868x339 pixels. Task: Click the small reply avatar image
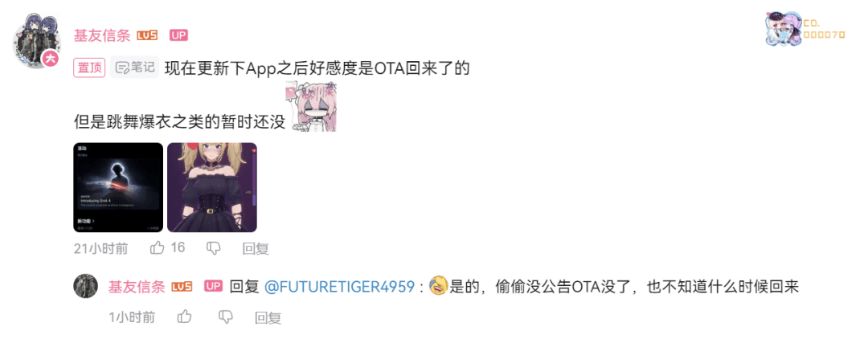(x=85, y=287)
